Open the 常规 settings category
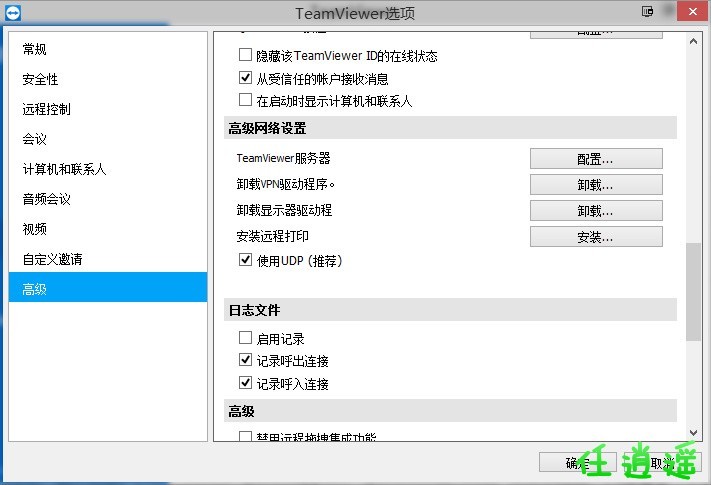 tap(108, 49)
